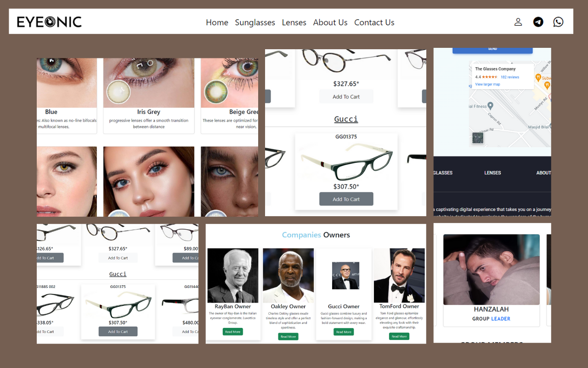Click the Gucci heading in small preview
This screenshot has height=368, width=588.
[x=118, y=274]
